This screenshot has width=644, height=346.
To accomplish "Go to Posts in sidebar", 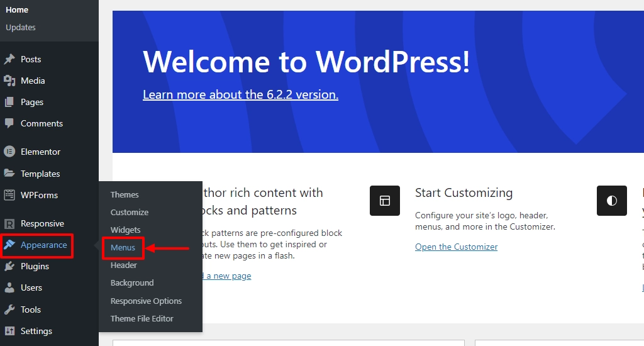I will tap(31, 59).
